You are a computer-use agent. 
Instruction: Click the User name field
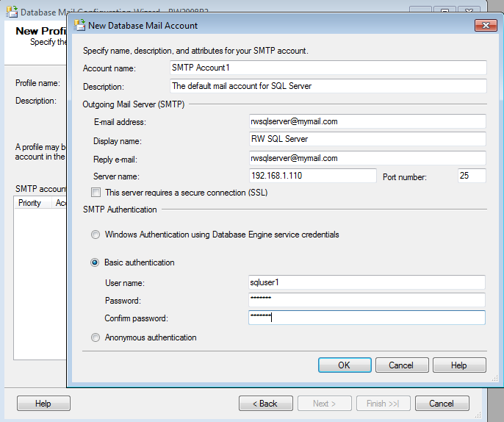pos(367,282)
